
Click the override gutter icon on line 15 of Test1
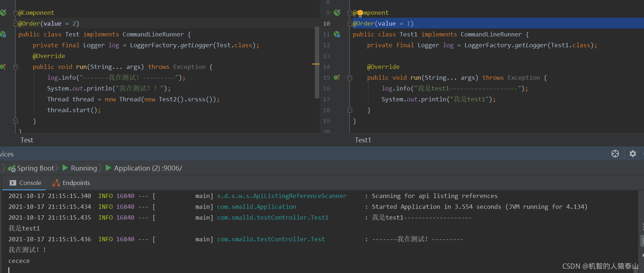pyautogui.click(x=337, y=78)
